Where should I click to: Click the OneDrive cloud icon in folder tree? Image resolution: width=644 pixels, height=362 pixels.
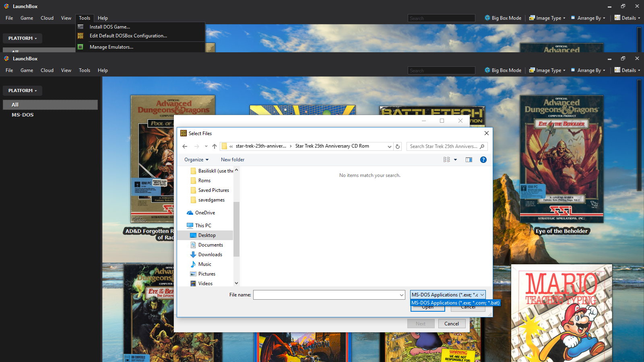190,213
